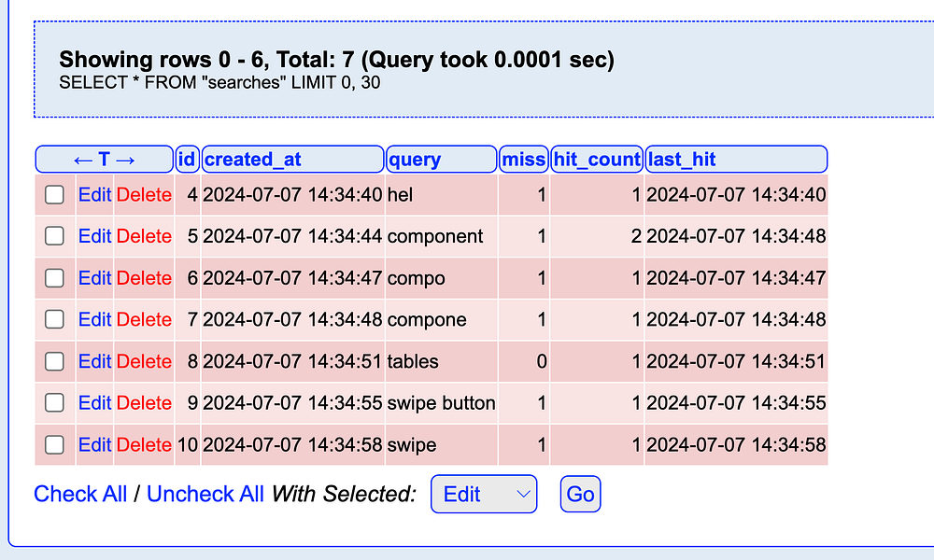Screen dimensions: 934x560
Task: Tick the checkbox for row id 10
Action: (54, 444)
